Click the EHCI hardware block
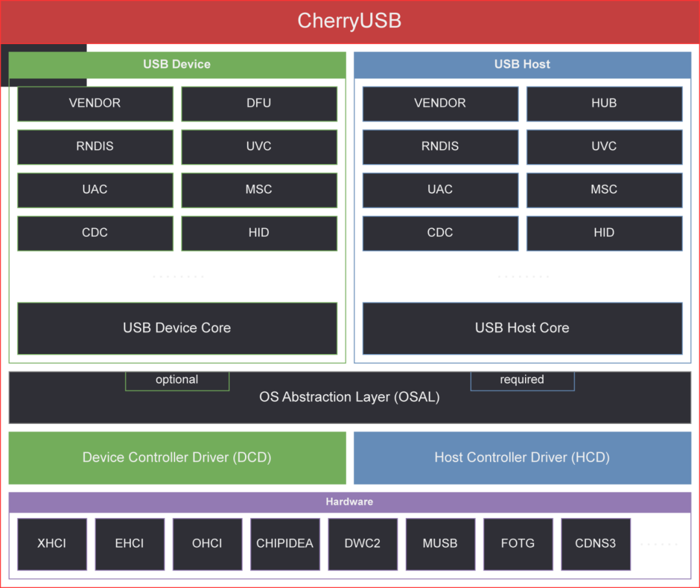The width and height of the screenshot is (700, 588). coord(130,545)
